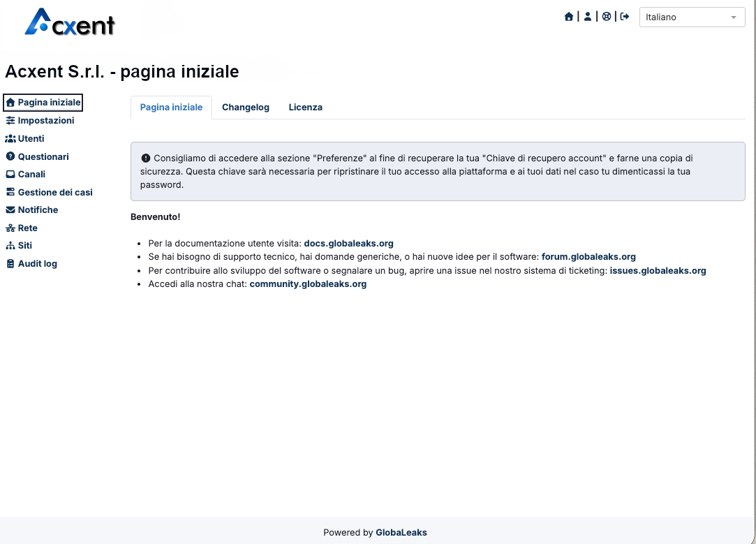The height and width of the screenshot is (544, 756).
Task: Open Gestione dei casi in sidebar
Action: pyautogui.click(x=54, y=193)
